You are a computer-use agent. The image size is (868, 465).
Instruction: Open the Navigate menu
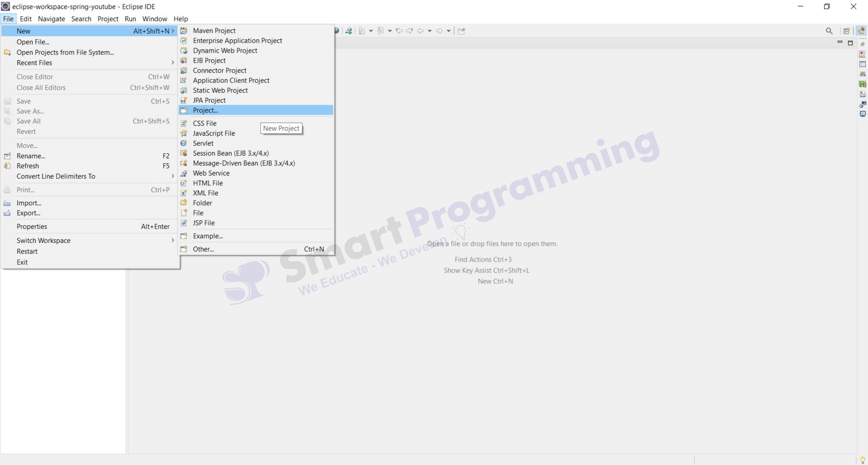[x=51, y=19]
